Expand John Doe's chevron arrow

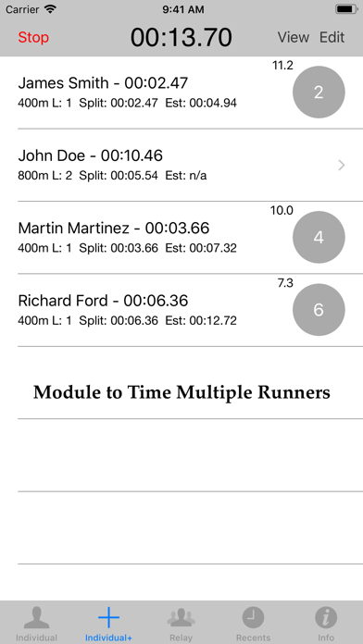(341, 165)
